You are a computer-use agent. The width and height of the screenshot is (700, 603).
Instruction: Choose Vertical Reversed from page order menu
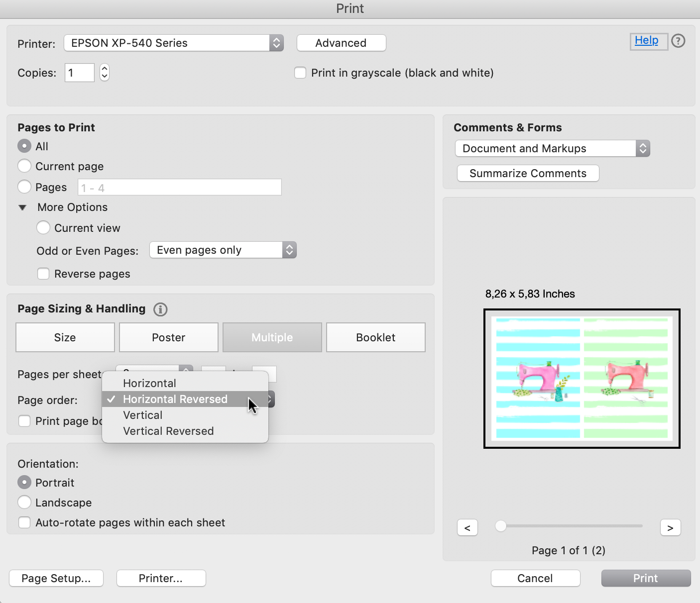pos(168,431)
